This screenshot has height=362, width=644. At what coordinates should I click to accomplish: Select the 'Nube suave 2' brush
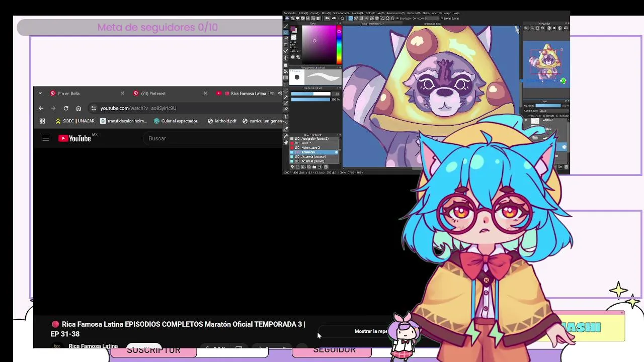coord(314,148)
